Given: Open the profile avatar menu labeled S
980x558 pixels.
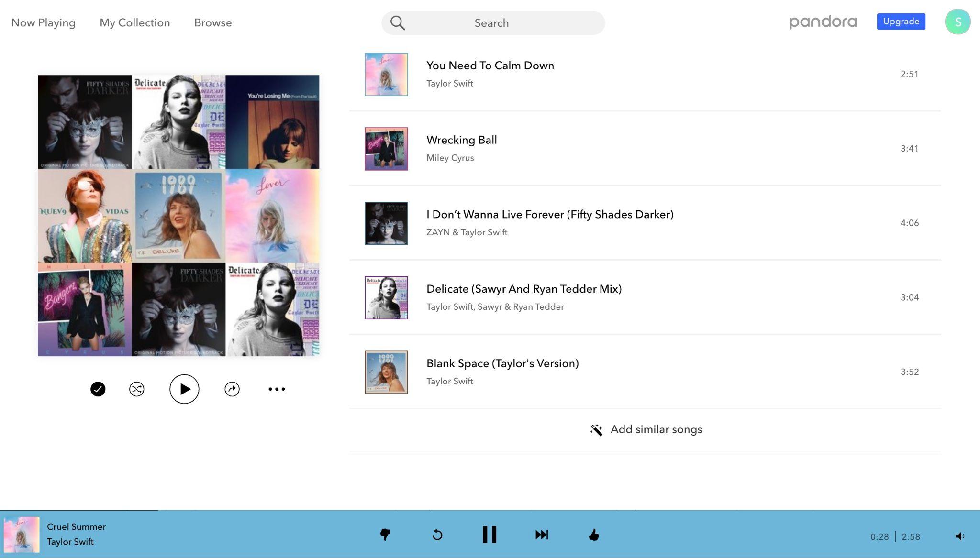Looking at the screenshot, I should tap(958, 22).
